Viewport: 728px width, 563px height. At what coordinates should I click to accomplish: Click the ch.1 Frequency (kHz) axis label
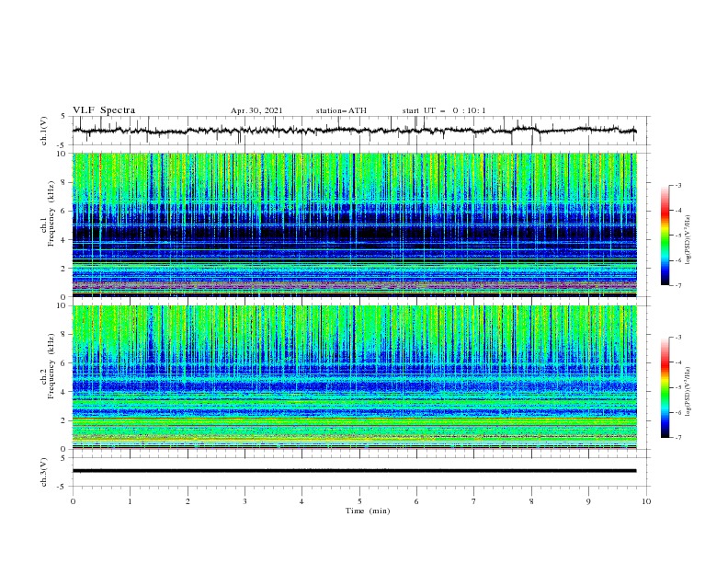(48, 213)
